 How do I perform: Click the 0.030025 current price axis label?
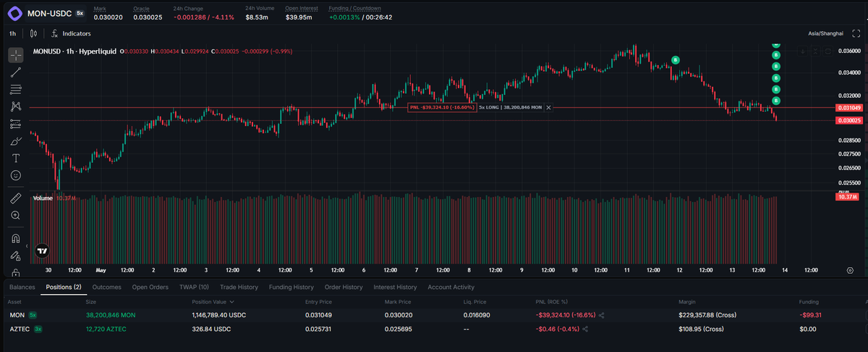click(x=848, y=120)
